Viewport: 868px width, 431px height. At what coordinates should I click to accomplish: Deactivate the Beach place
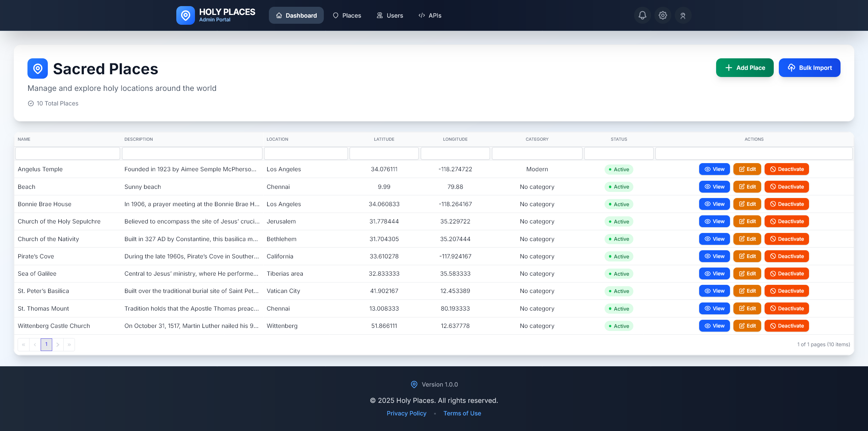[x=787, y=187]
